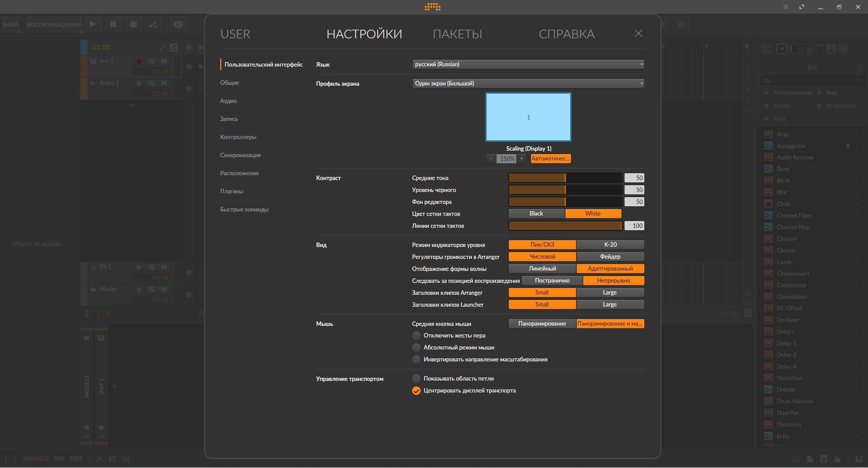Switch to the USER tab
This screenshot has height=468, width=868.
pyautogui.click(x=235, y=34)
